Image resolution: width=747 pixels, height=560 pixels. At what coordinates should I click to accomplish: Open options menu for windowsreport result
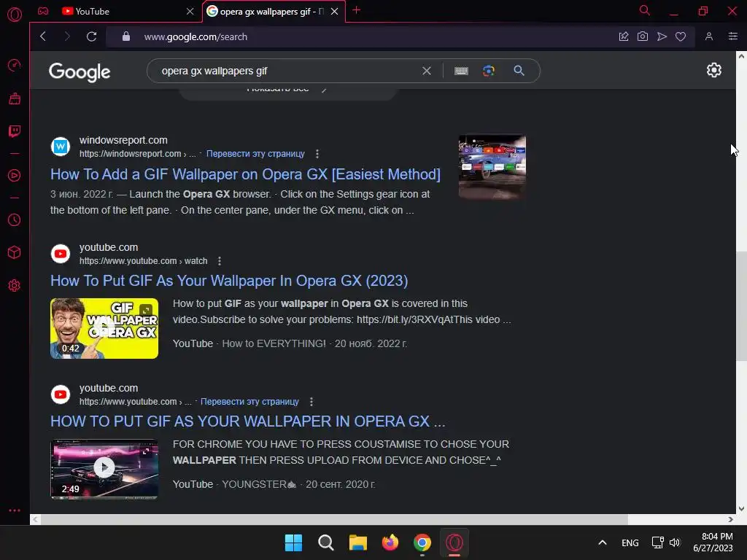[x=317, y=154]
